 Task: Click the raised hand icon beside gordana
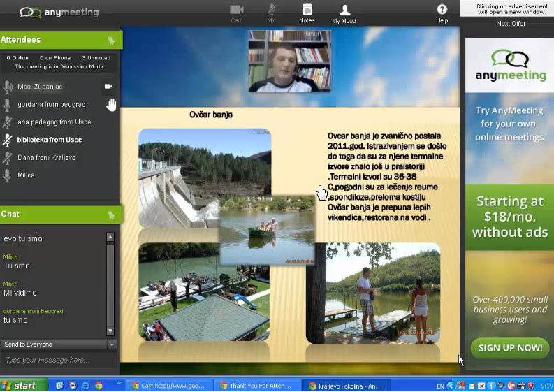pyautogui.click(x=110, y=105)
